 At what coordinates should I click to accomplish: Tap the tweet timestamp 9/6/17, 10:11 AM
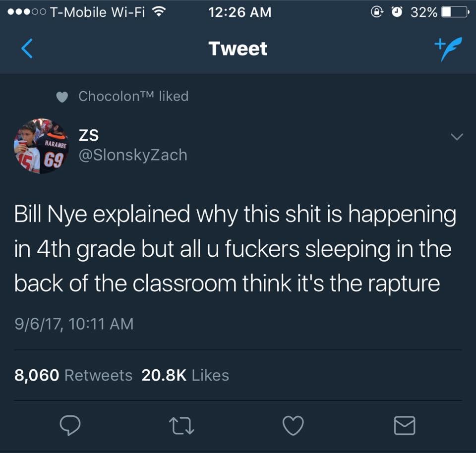pyautogui.click(x=74, y=324)
